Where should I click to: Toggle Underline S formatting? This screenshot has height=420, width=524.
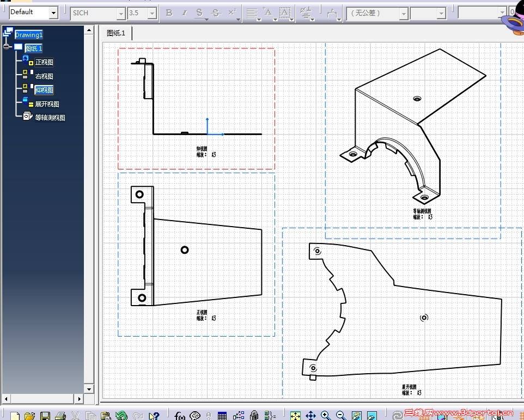click(199, 13)
